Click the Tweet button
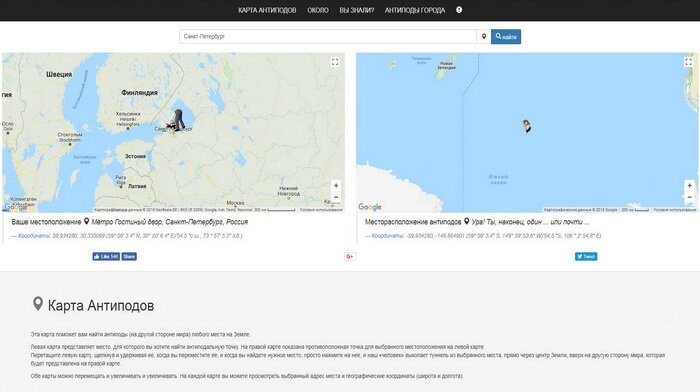Screen dimensions: 700x392 pos(586,256)
